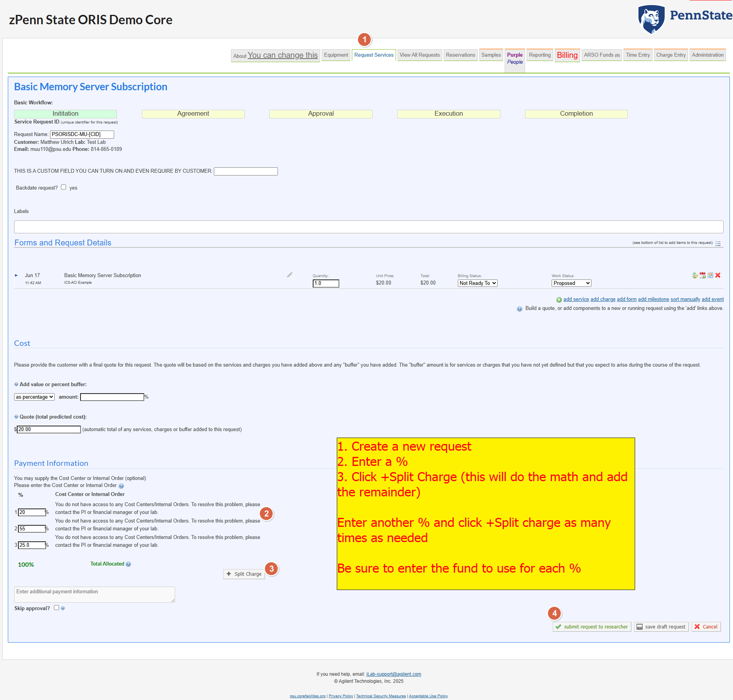Viewport: 733px width, 700px height.
Task: Open the Charge Entry tab
Action: point(671,55)
